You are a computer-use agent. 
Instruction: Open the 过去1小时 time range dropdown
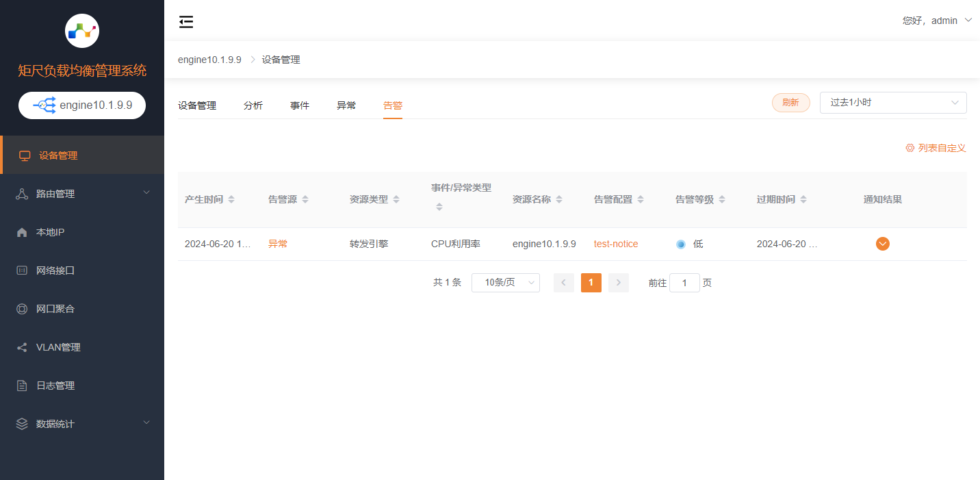892,103
